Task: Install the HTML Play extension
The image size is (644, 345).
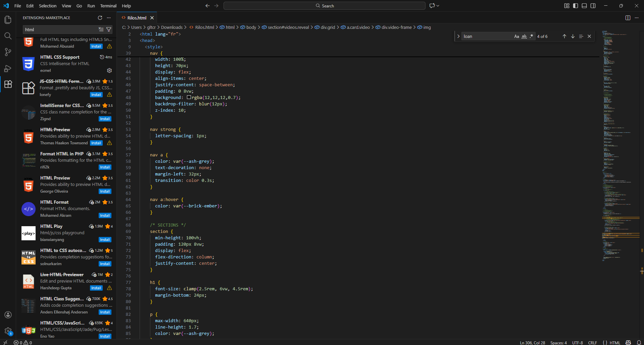Action: [x=105, y=240]
